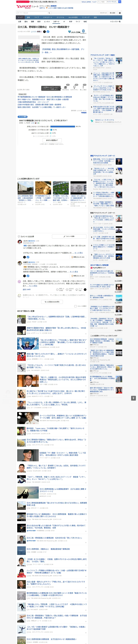Click the キーワードを入力 search field
Screen dimensions: 138x644
click(x=32, y=13)
